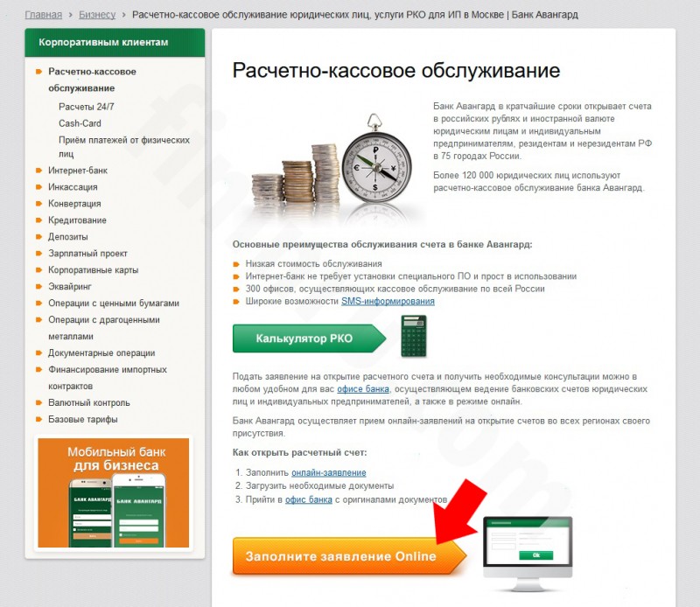Go to Корпоративные карты

[94, 270]
